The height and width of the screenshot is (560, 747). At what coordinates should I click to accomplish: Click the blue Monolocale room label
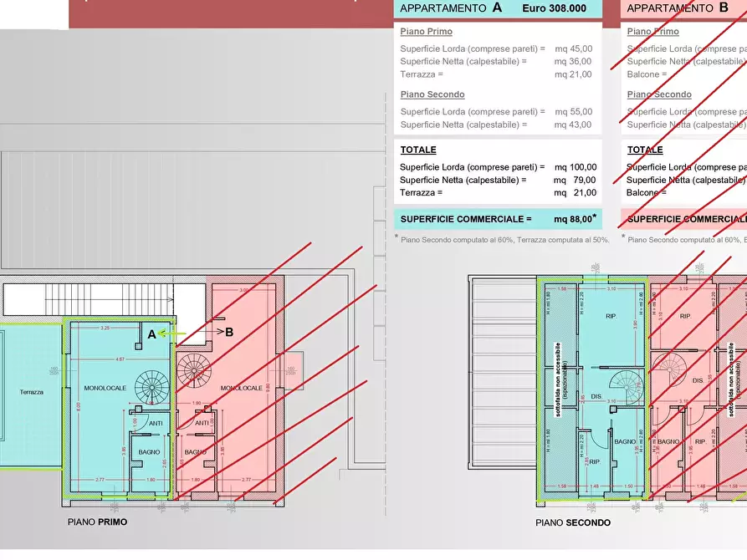[105, 388]
